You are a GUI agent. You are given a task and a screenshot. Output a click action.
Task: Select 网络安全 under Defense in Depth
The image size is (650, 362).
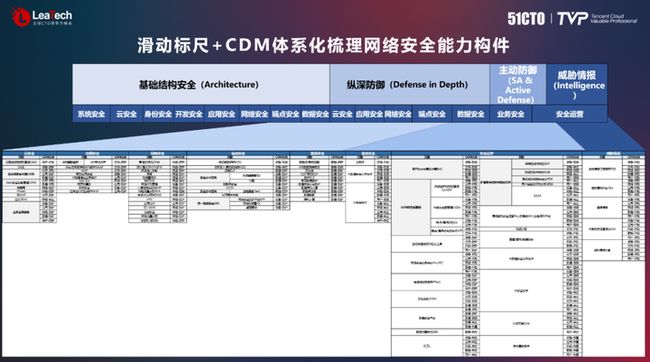398,114
